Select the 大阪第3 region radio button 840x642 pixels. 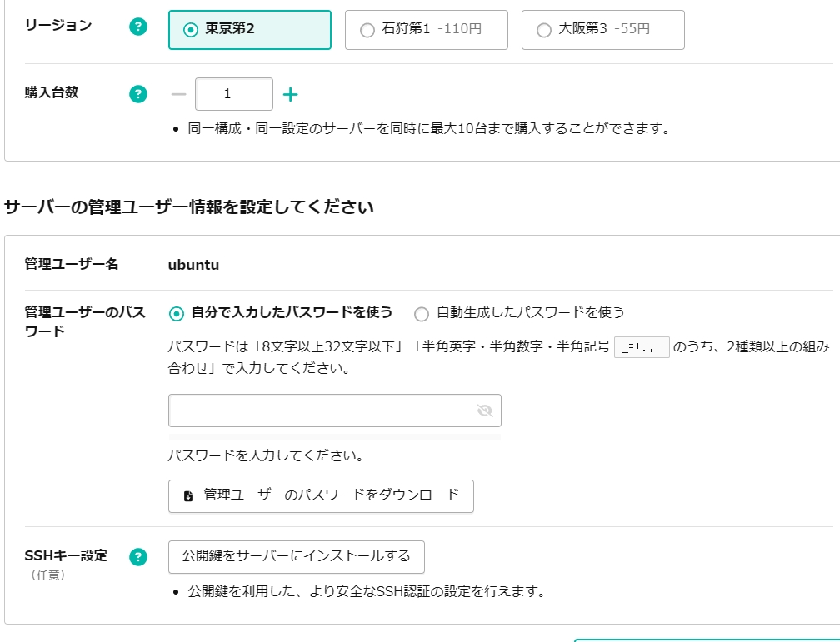click(543, 30)
